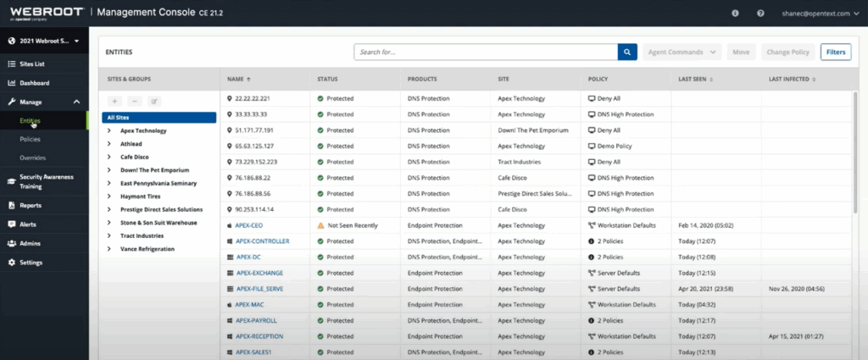Select All Sites in the groups tree
The width and height of the screenshot is (868, 360).
pos(159,118)
